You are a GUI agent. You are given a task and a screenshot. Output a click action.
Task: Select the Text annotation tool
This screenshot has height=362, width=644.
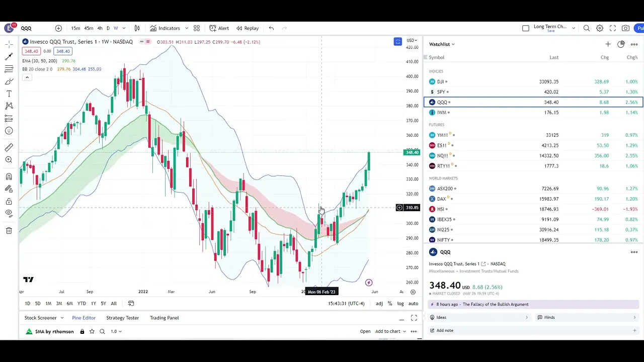9,94
